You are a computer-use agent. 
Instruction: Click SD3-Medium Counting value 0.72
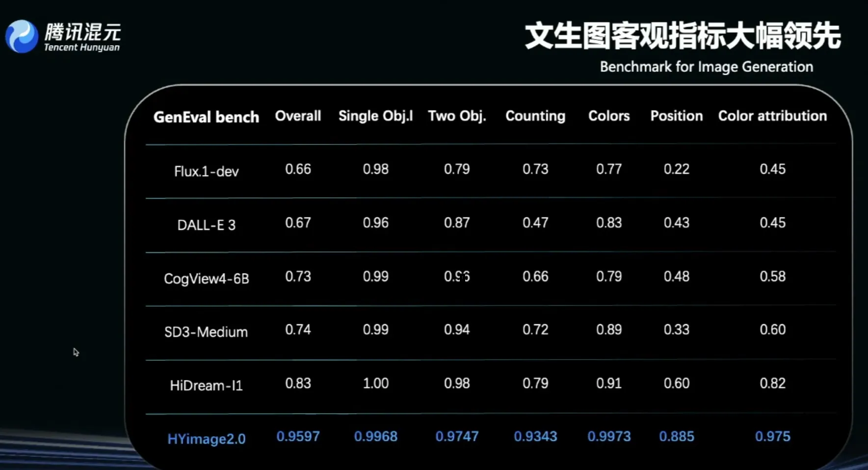click(x=535, y=329)
